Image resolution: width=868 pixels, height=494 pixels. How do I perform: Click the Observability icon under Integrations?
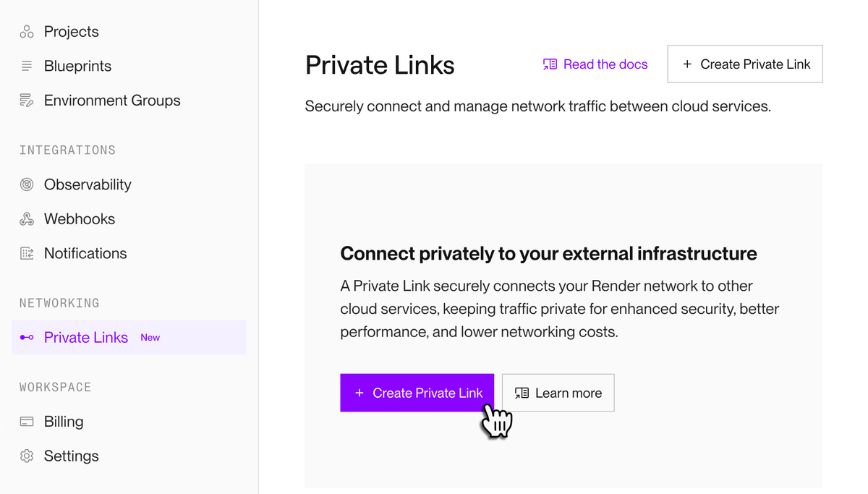point(26,184)
